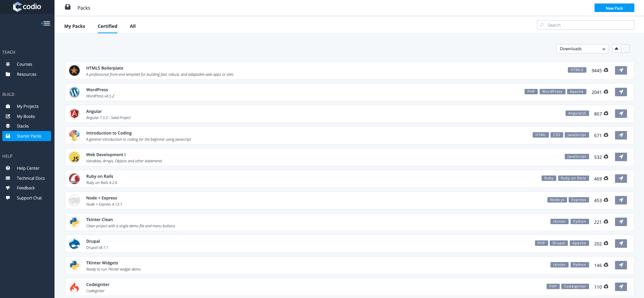This screenshot has width=644, height=298.
Task: Use the Node + Express arrow button
Action: coord(621,200)
